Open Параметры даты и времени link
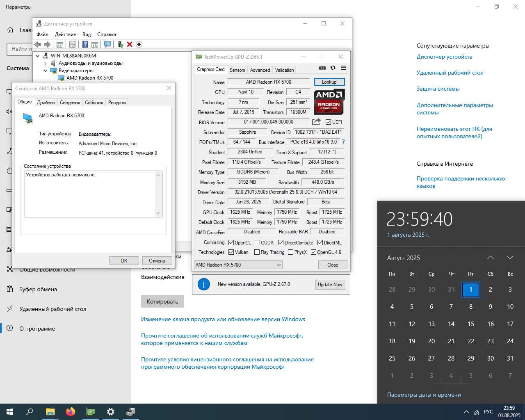The image size is (525, 420). (424, 395)
